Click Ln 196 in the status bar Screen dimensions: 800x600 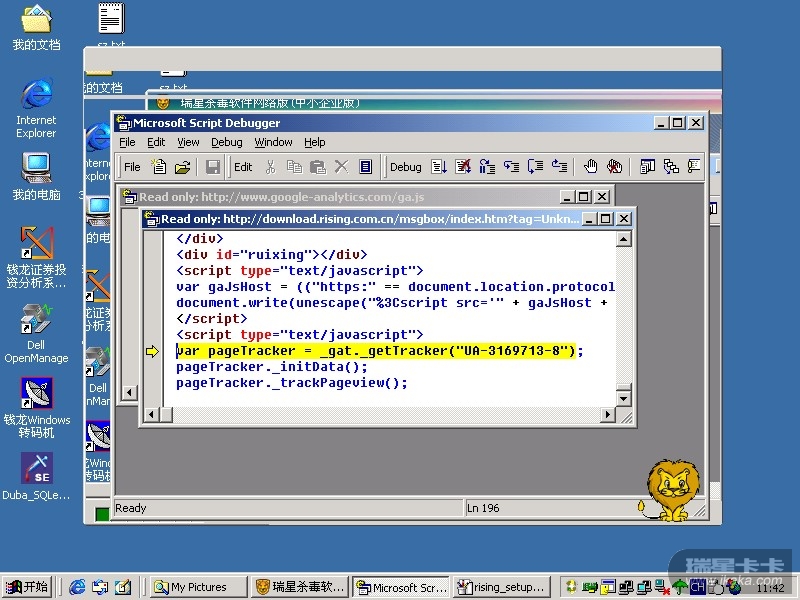(483, 508)
